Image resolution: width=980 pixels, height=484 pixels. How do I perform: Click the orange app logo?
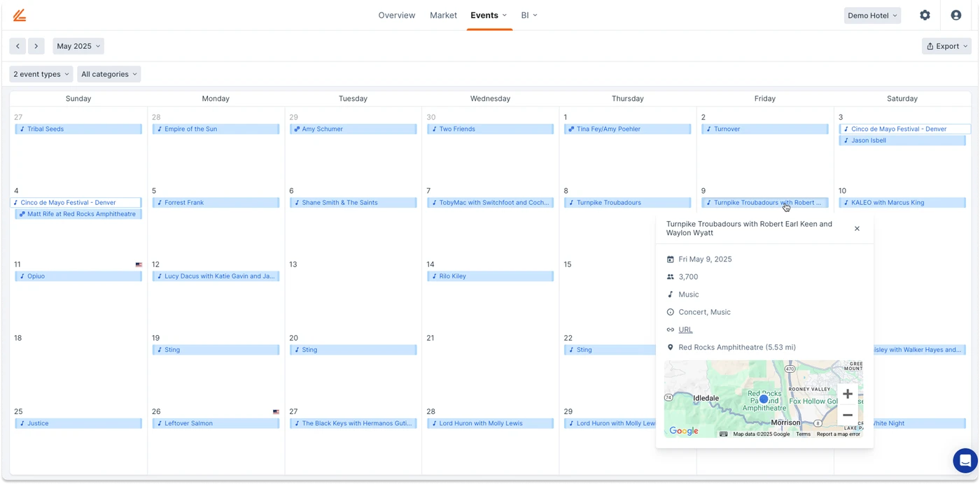[20, 15]
